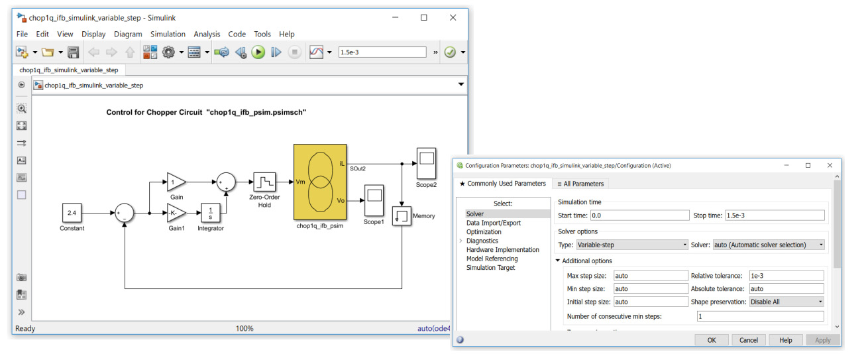Screen dimensions: 868x362
Task: Click the Step Forward toolbar icon
Action: [x=276, y=52]
